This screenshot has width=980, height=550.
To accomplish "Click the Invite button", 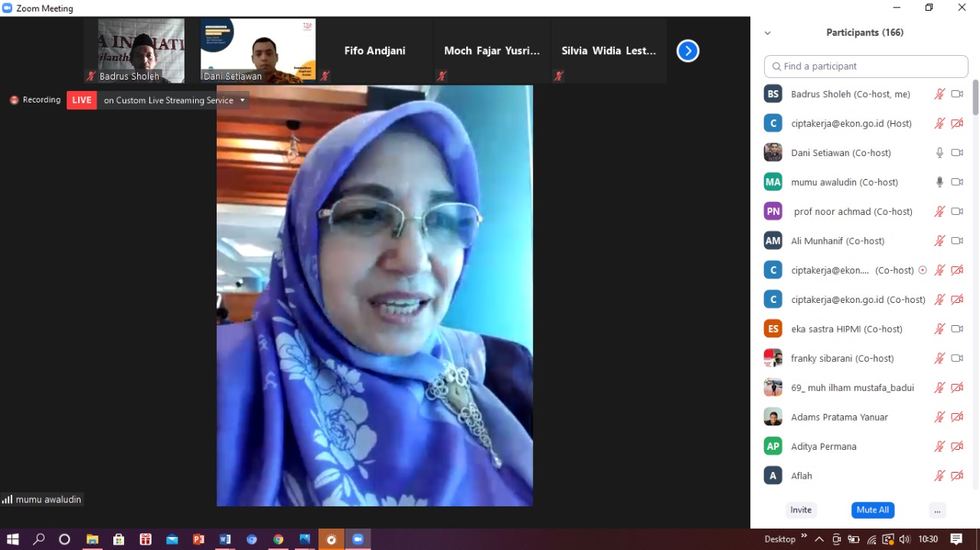I will click(x=801, y=510).
